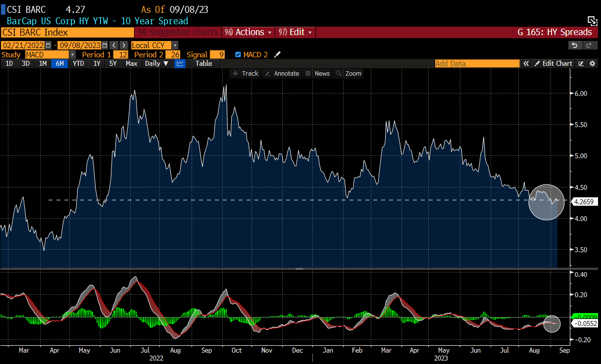Toggle the Track crosshair tool
This screenshot has width=601, height=364.
pos(245,74)
